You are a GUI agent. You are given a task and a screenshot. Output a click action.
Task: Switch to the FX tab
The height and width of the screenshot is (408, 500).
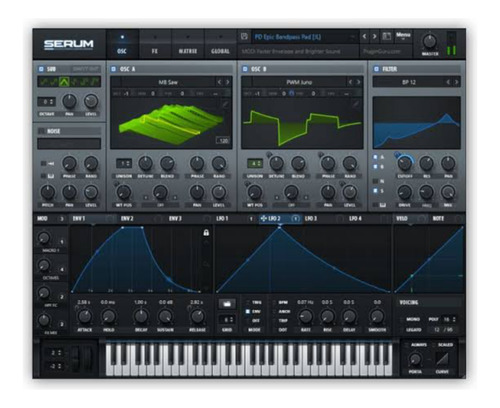tap(155, 44)
